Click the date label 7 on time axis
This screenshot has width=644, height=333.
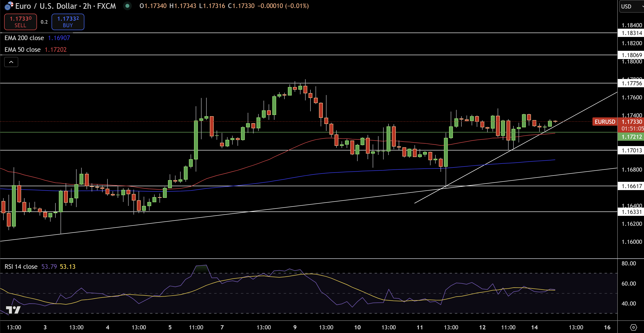[x=222, y=327]
